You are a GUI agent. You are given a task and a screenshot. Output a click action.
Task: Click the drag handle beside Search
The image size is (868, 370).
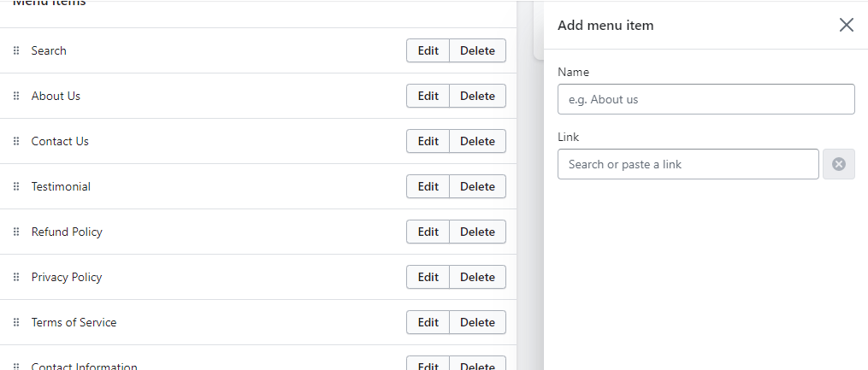click(16, 50)
